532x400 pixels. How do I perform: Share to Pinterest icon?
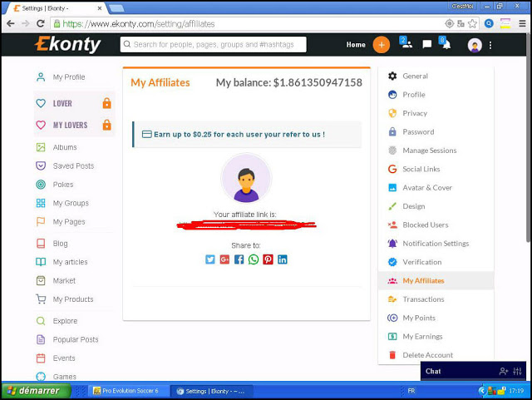click(x=268, y=259)
